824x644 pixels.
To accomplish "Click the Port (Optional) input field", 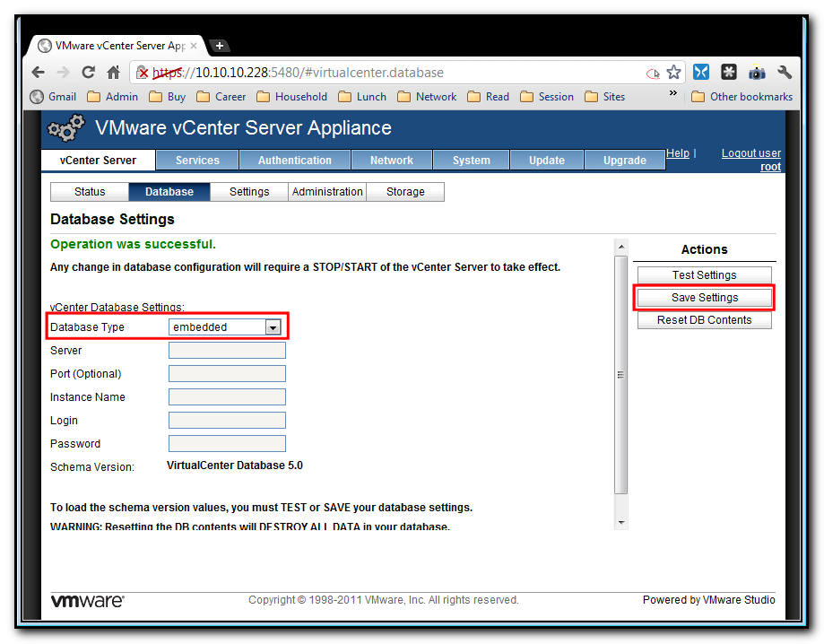I will point(227,374).
